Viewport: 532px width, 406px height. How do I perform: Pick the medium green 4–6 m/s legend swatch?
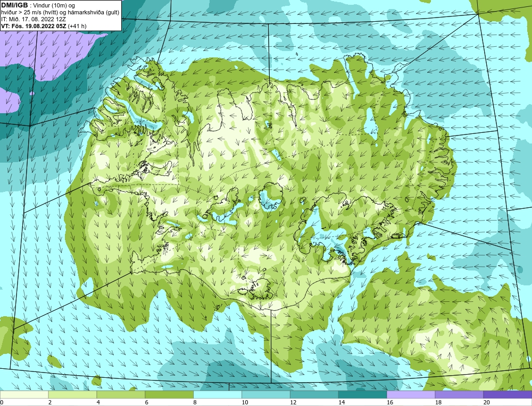[x=121, y=395]
